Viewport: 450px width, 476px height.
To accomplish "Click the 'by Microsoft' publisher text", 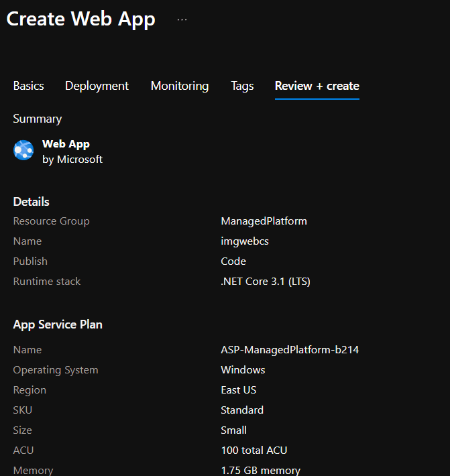I will (x=72, y=160).
